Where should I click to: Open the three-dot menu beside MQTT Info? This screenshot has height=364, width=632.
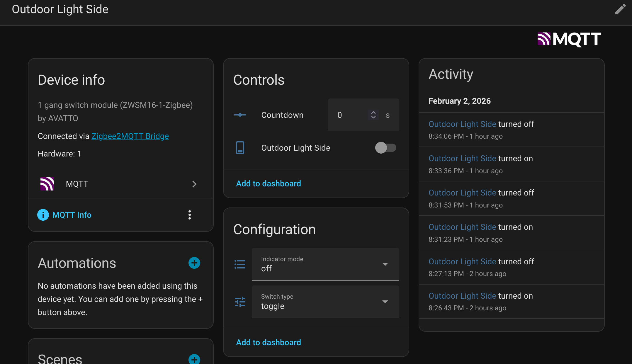[x=190, y=215]
